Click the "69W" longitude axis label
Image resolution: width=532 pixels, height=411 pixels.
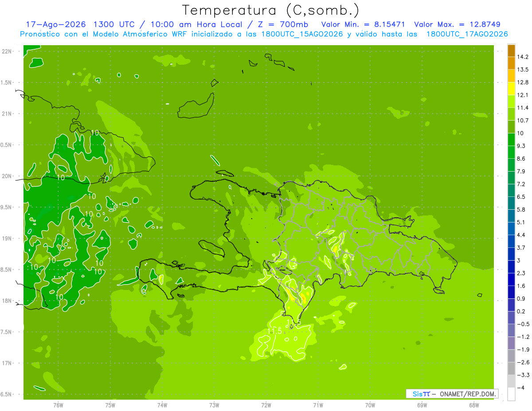(x=422, y=405)
